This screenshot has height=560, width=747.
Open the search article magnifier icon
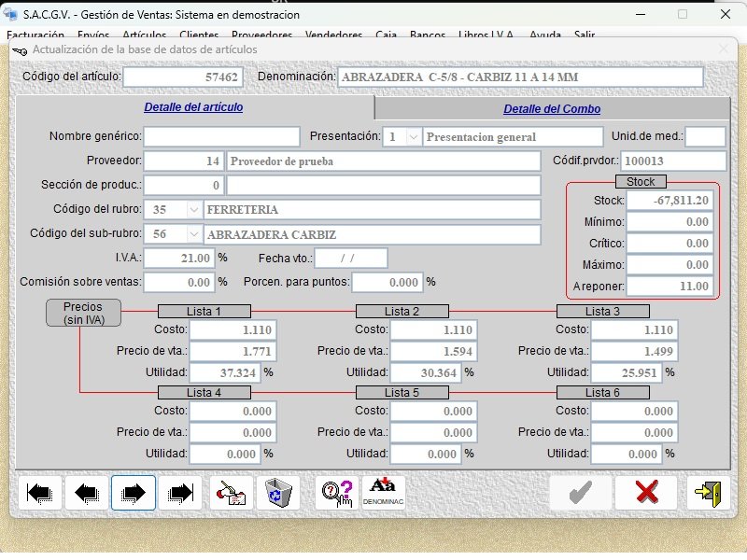click(x=336, y=493)
